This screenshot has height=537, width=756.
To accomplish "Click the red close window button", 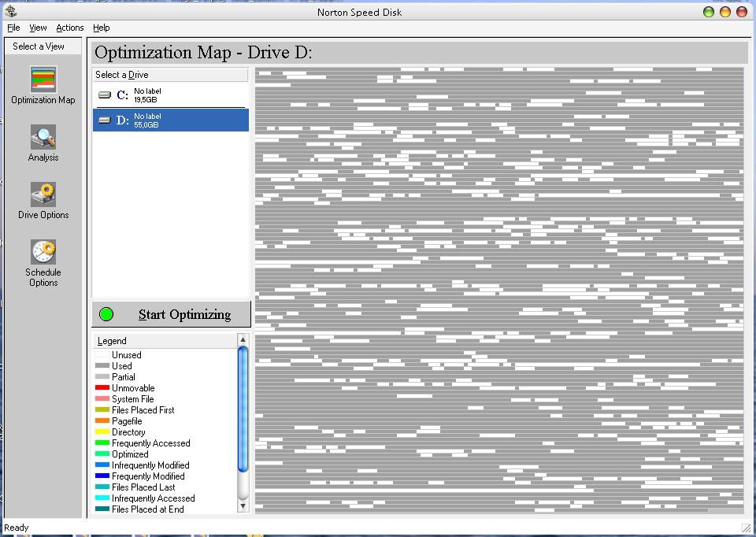I will (x=742, y=12).
